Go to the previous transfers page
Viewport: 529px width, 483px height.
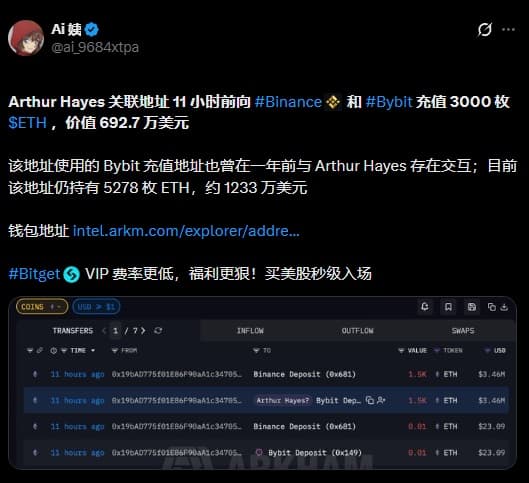104,331
